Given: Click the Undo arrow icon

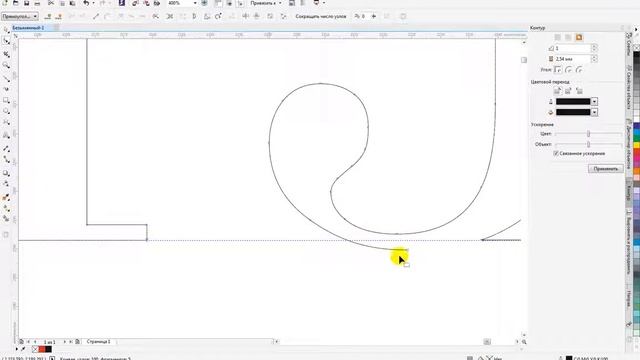Looking at the screenshot, I should point(86,3).
